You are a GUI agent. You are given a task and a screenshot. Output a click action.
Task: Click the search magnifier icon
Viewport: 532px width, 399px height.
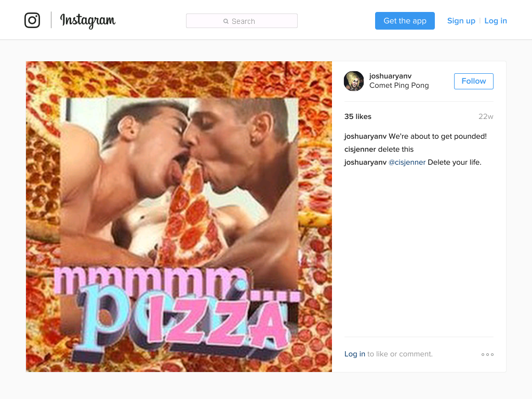click(226, 21)
